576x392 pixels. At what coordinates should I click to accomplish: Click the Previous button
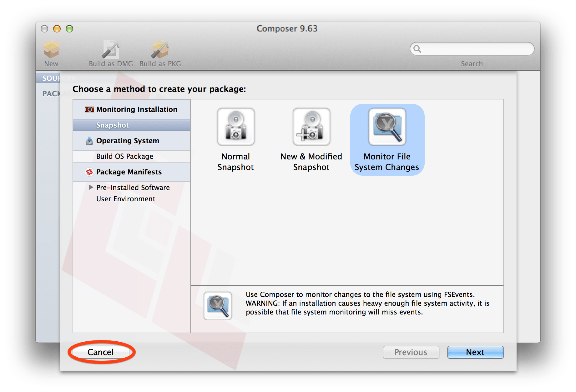(411, 352)
